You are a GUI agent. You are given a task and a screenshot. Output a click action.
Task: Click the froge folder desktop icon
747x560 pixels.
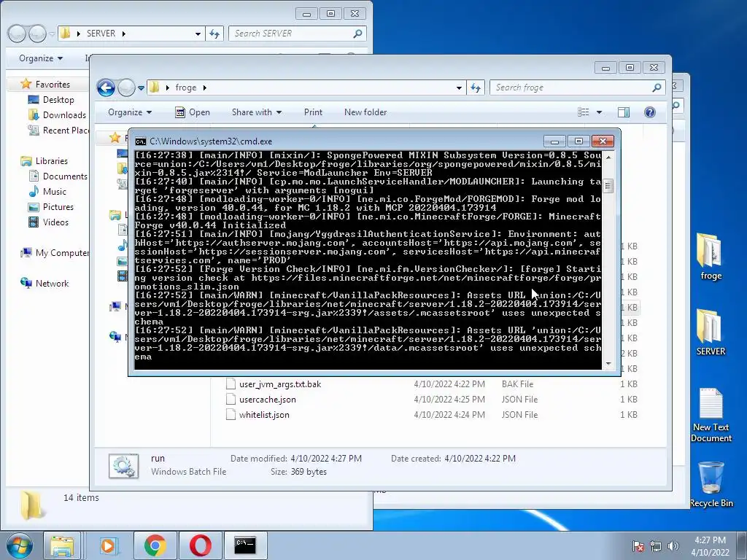(711, 257)
